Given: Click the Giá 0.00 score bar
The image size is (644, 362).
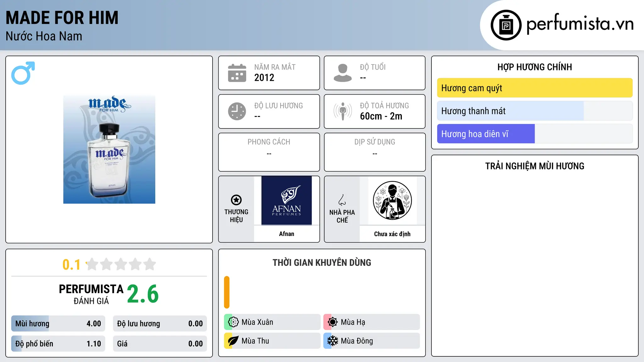Looking at the screenshot, I should pyautogui.click(x=160, y=344).
